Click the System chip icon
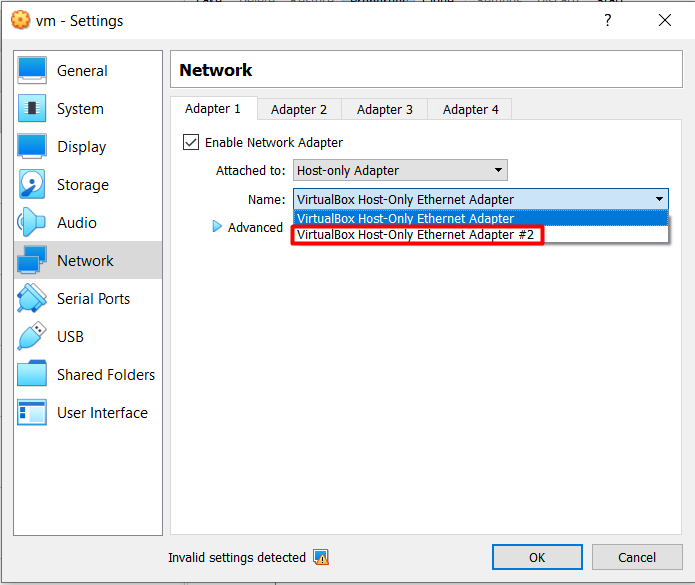 point(32,108)
